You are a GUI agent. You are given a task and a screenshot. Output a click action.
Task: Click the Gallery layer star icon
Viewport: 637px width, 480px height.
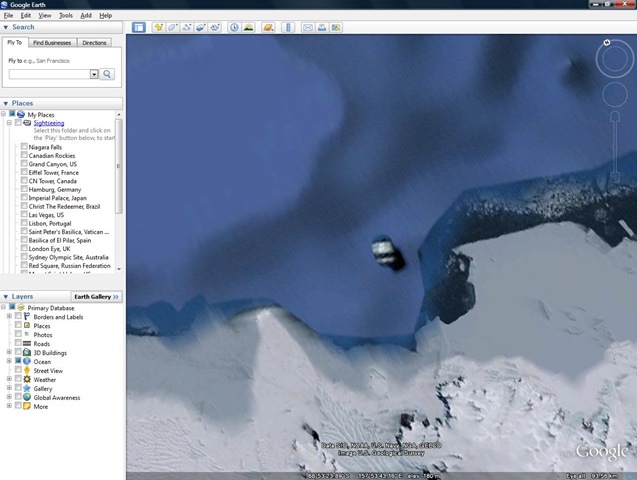click(27, 388)
